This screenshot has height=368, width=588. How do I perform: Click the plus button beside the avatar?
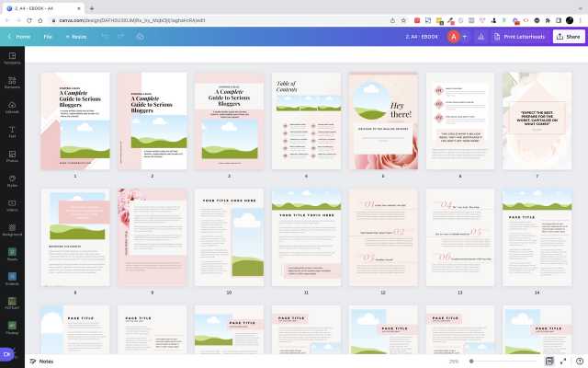click(x=465, y=37)
